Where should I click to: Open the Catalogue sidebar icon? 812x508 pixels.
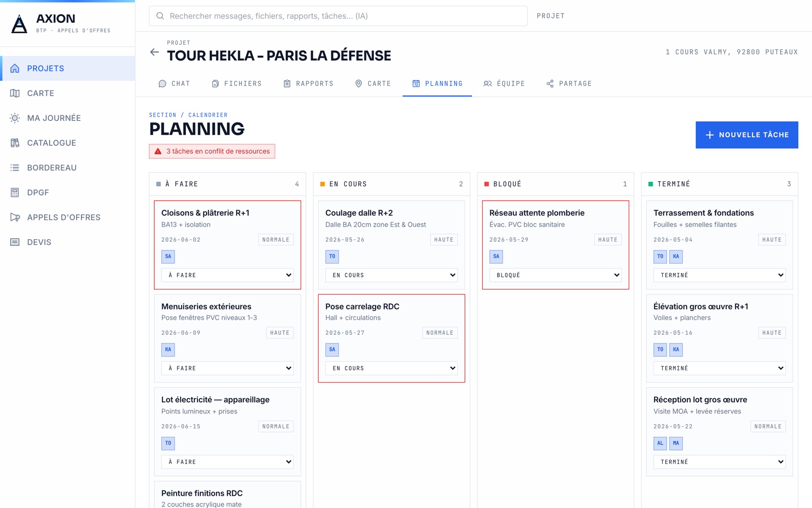coord(15,143)
